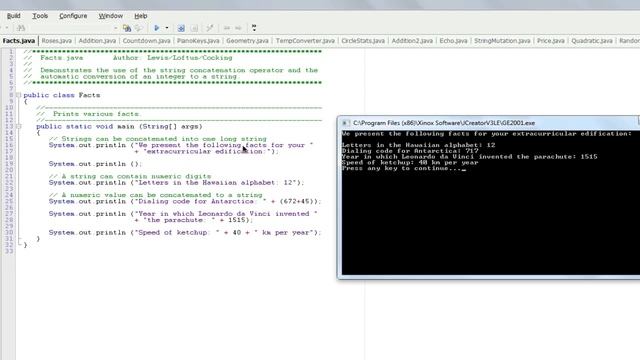Click the 'Facts.java Author' comment line
This screenshot has height=360, width=640.
pos(128,58)
